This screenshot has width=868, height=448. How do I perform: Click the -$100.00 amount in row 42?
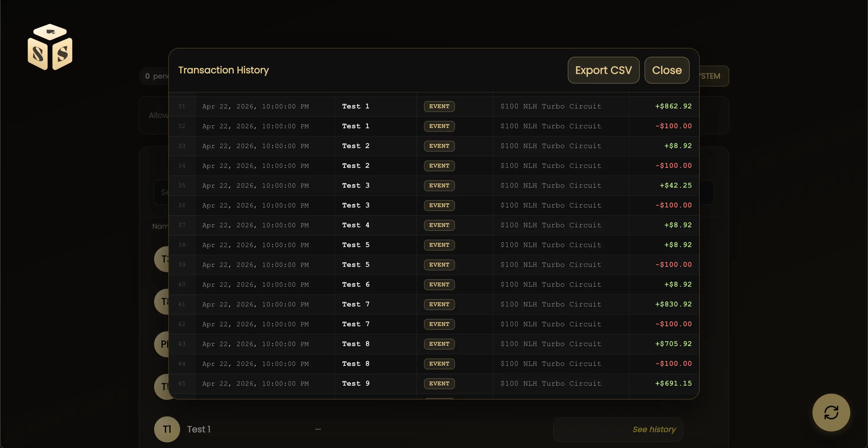pos(673,324)
